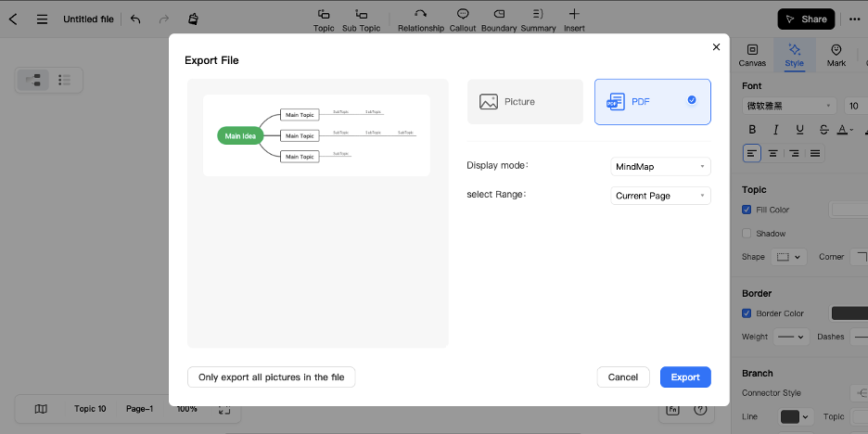Switch to the Canvas tab
The image size is (868, 434).
pos(752,56)
